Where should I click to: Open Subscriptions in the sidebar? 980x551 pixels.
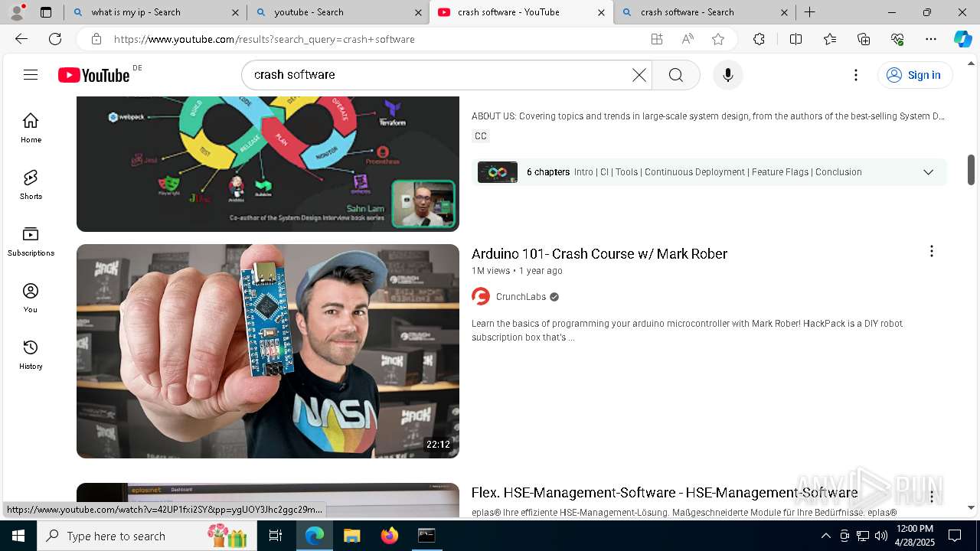31,241
